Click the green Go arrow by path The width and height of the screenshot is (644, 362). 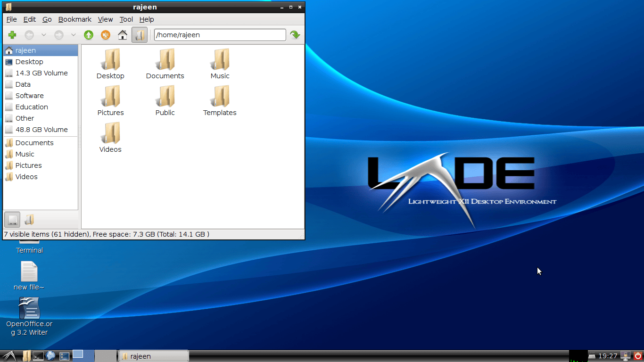coord(295,35)
